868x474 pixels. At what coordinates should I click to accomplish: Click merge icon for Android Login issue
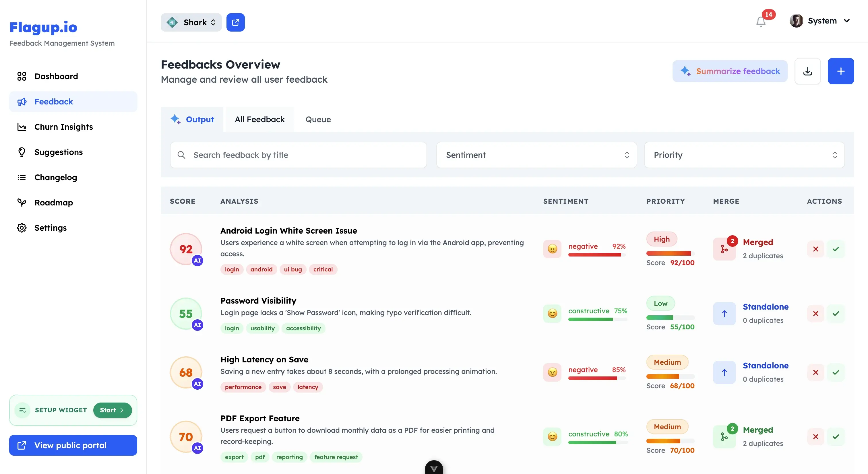pyautogui.click(x=724, y=249)
